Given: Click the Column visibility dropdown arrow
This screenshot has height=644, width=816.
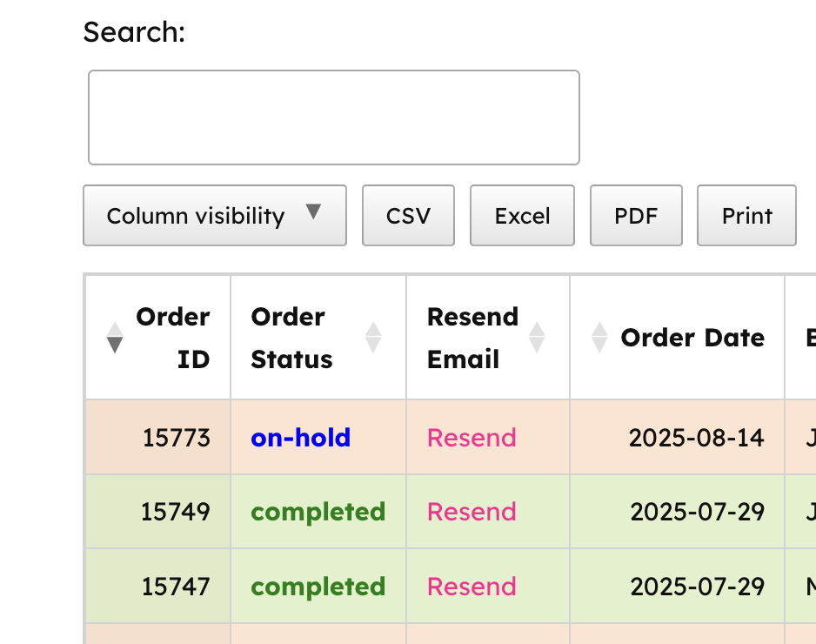Looking at the screenshot, I should [x=314, y=211].
